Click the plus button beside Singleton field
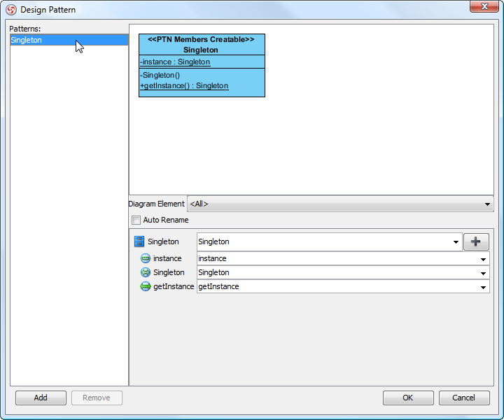 [x=476, y=241]
